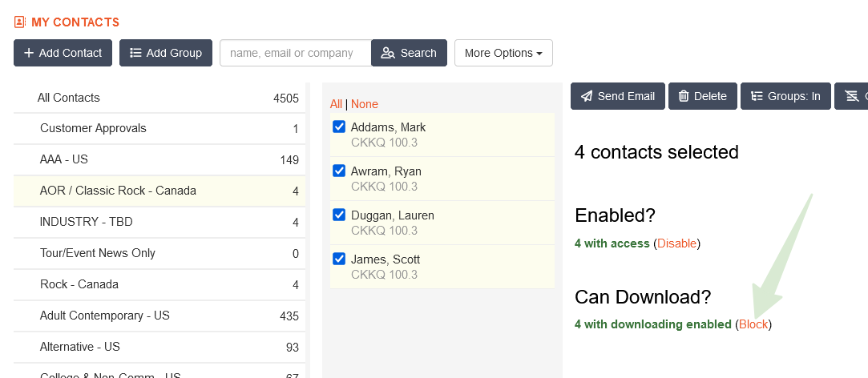Click the Block downloading link
This screenshot has height=378, width=868.
[x=753, y=324]
